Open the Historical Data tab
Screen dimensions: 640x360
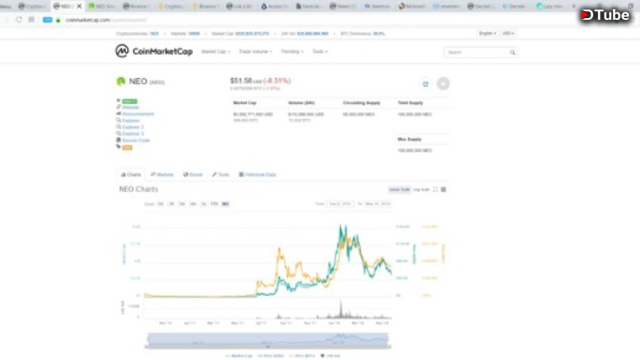258,175
